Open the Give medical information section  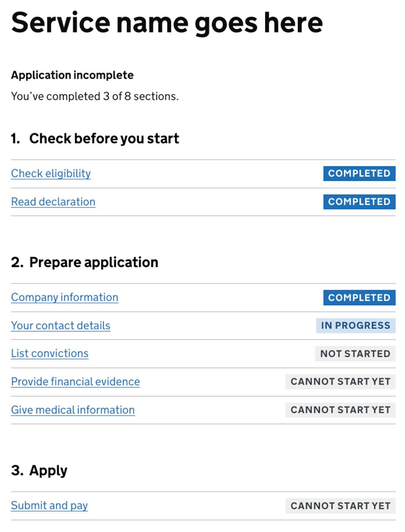(x=73, y=410)
